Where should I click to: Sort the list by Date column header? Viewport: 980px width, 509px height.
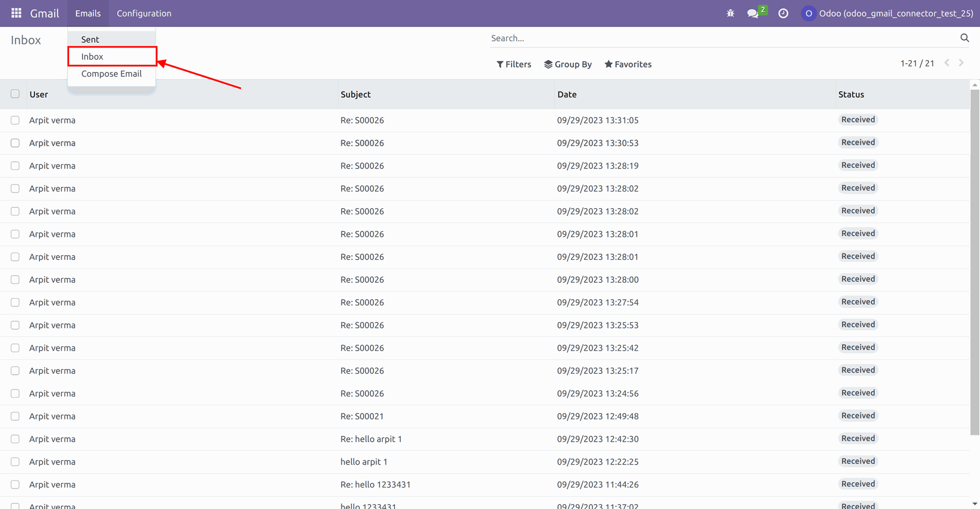pyautogui.click(x=567, y=94)
